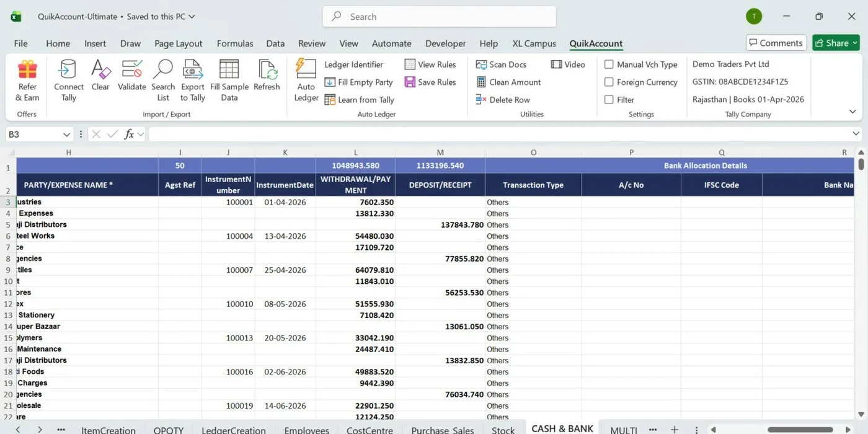Viewport: 868px width, 434px height.
Task: Show more sheets with the right ellipsis
Action: click(x=652, y=429)
